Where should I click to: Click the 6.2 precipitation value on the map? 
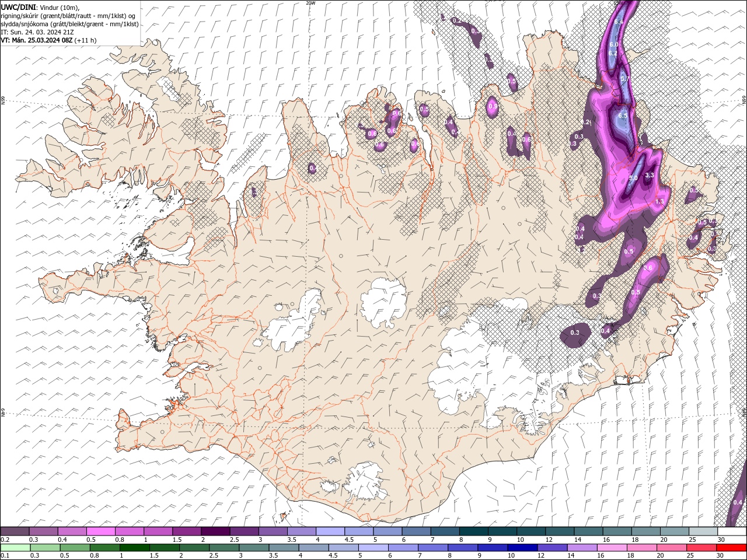pos(613,53)
